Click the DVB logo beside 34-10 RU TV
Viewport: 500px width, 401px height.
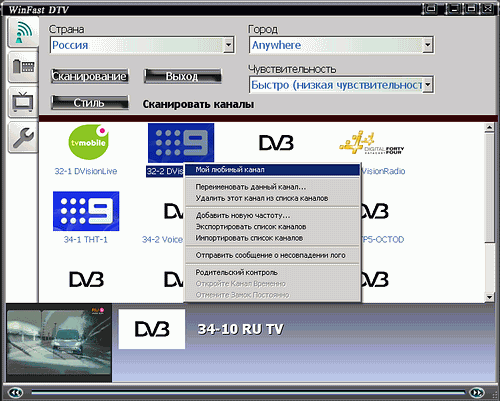click(x=152, y=329)
